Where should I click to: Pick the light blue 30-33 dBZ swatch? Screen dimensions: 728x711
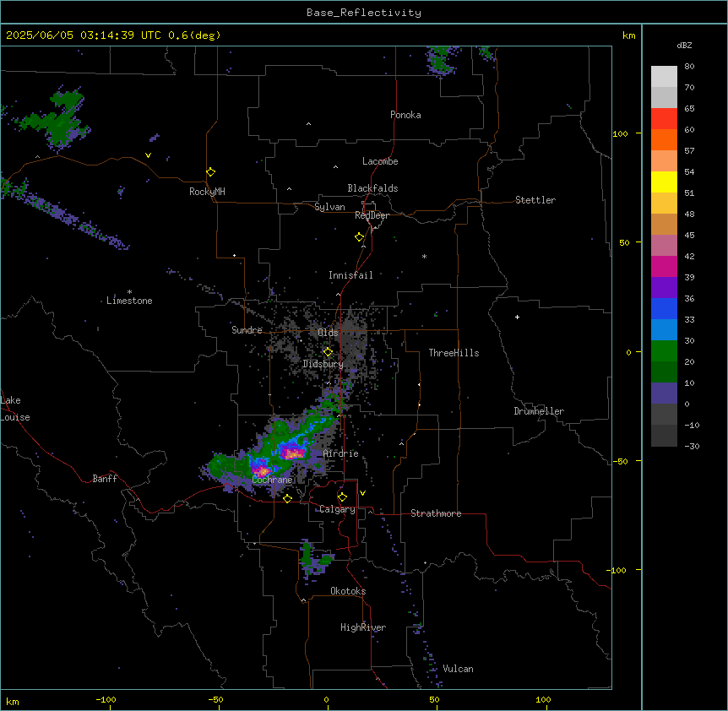click(664, 330)
